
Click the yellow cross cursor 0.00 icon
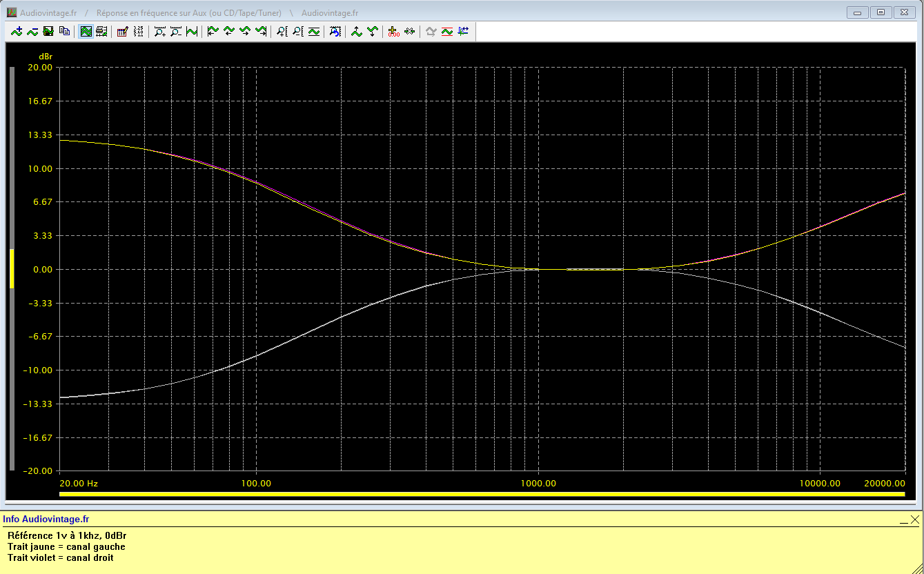(x=394, y=31)
